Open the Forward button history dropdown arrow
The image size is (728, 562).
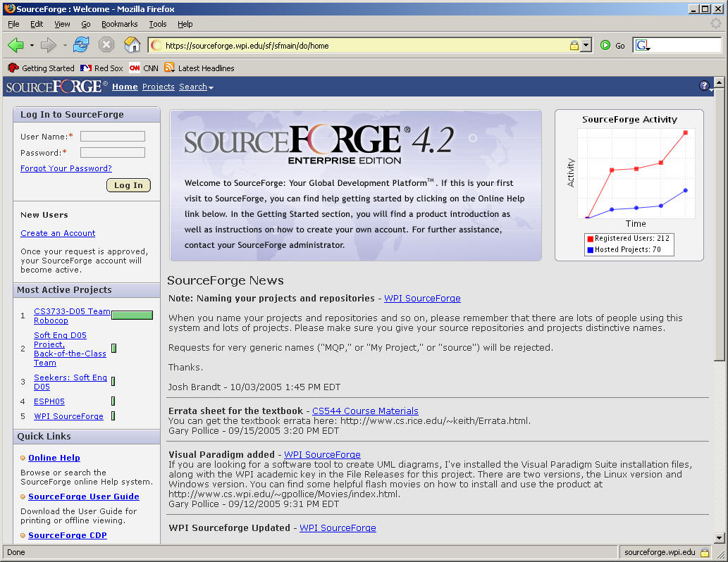pos(65,46)
